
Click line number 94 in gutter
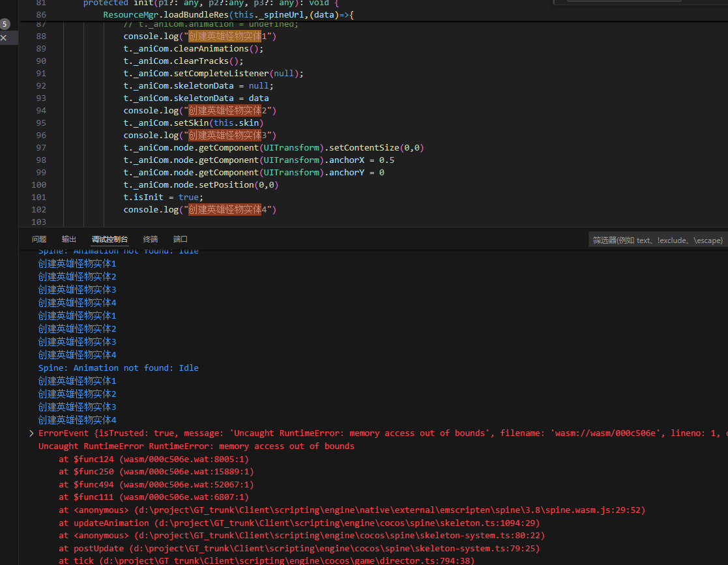41,111
